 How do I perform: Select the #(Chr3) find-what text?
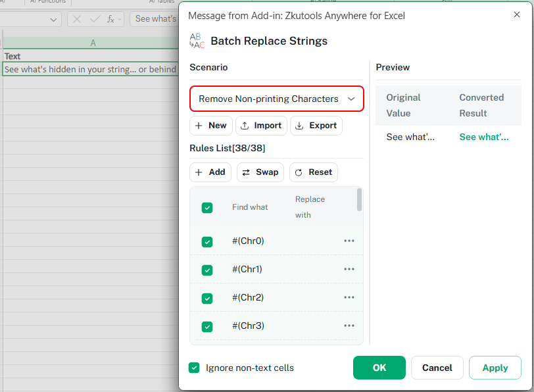(x=249, y=326)
